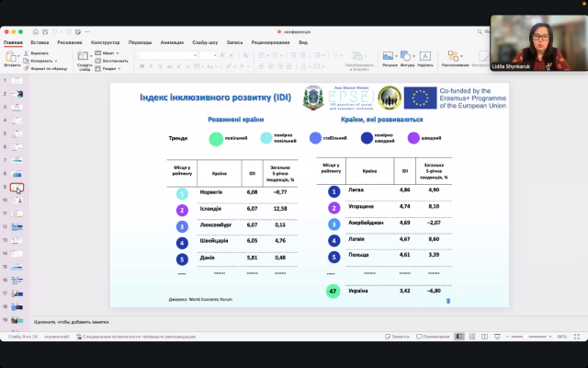Switch to the Вставка ribbon tab
This screenshot has height=368, width=588.
(x=40, y=42)
